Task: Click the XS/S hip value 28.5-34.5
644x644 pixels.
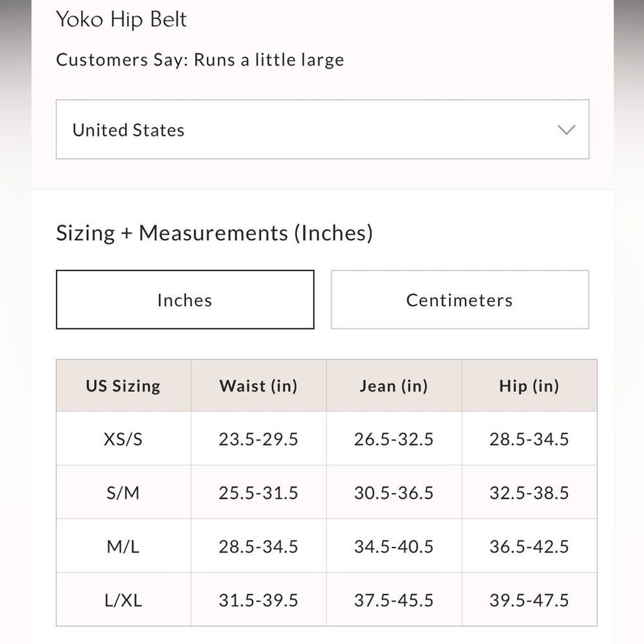Action: point(529,439)
